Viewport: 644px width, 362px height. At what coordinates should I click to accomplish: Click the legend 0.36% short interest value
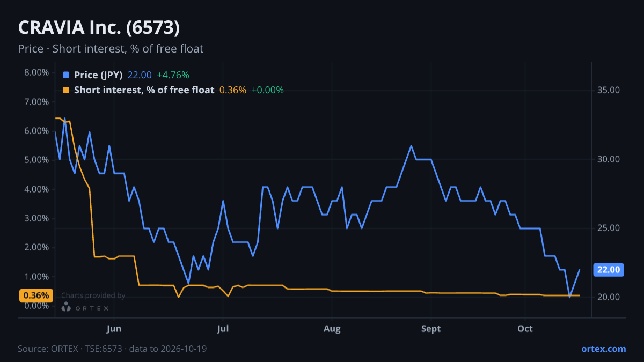(x=233, y=90)
